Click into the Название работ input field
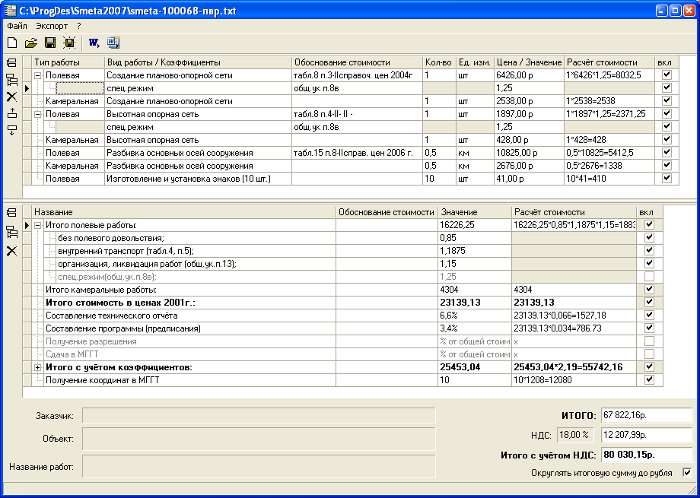The width and height of the screenshot is (700, 498). [258, 467]
